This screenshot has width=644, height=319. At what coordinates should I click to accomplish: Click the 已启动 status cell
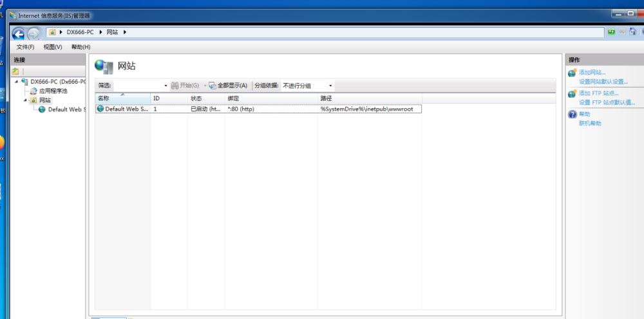[206, 109]
